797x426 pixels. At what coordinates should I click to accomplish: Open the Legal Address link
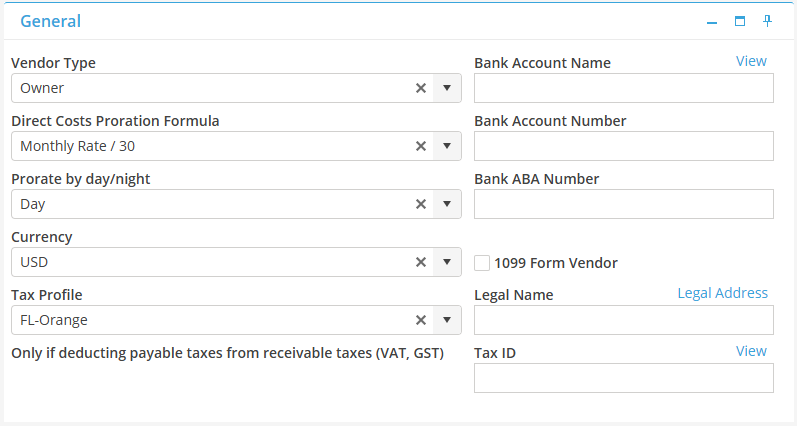(722, 293)
